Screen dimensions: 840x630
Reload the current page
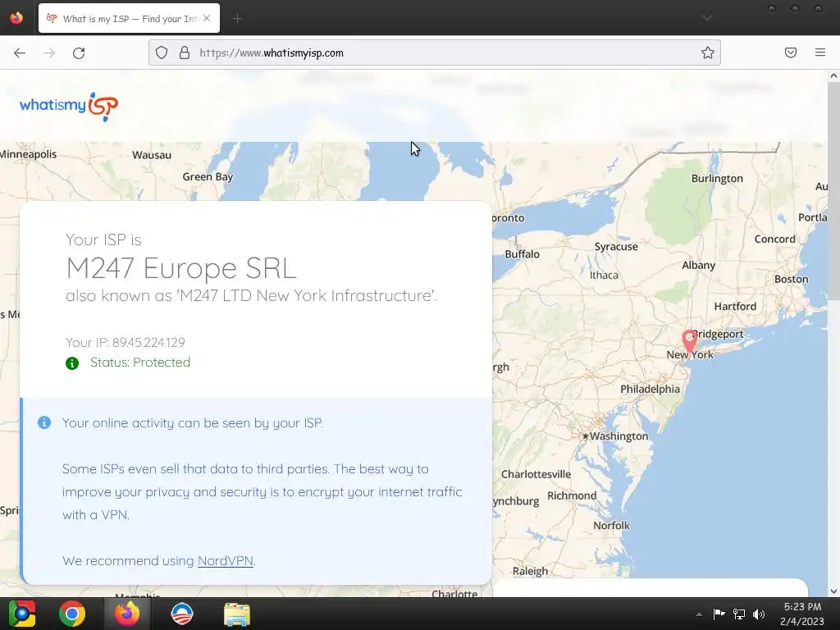(79, 52)
